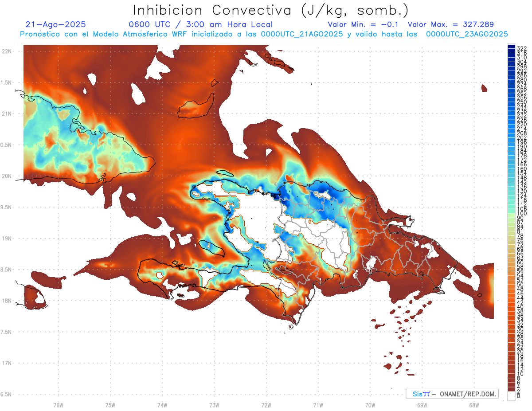Click the "18N" latitude label
Image resolution: width=532 pixels, height=411 pixels.
[x=6, y=301]
